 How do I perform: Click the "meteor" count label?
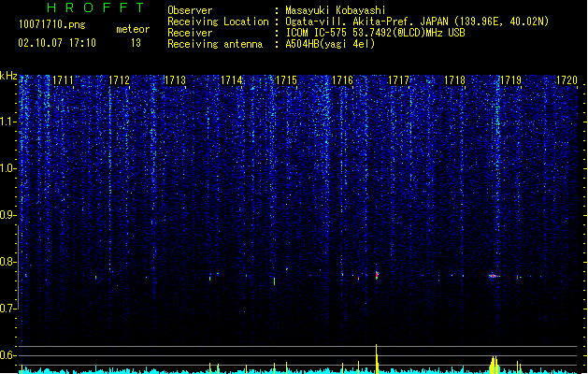tap(133, 29)
